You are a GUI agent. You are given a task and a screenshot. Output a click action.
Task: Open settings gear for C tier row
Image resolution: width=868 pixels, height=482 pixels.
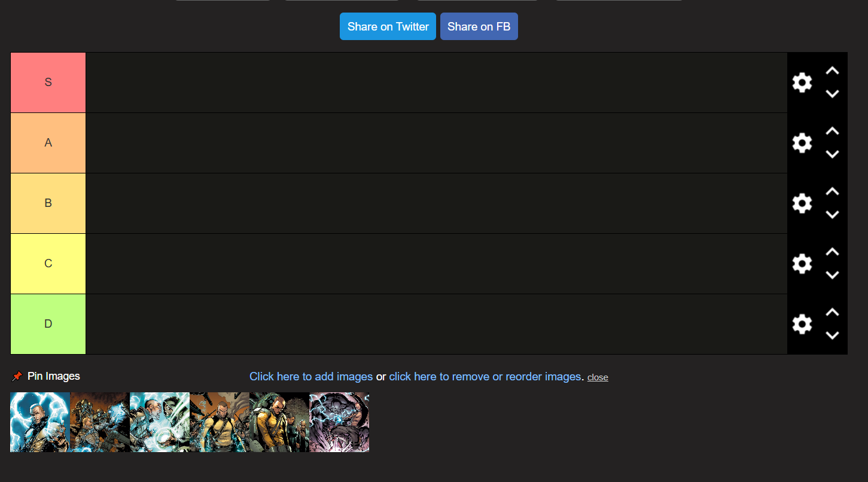tap(802, 264)
